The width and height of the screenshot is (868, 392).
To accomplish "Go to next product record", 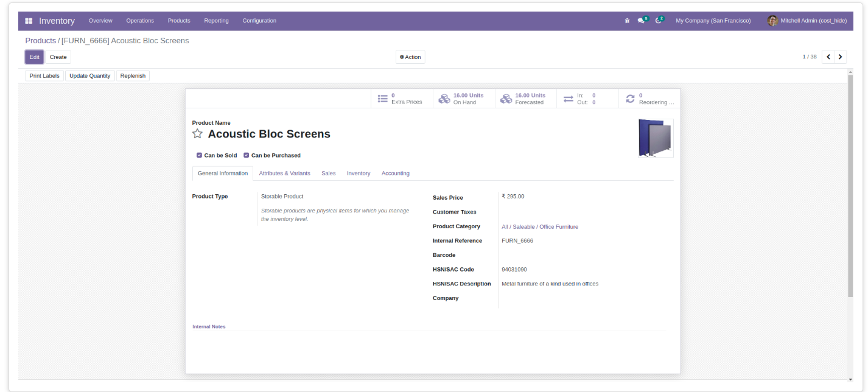I will point(840,57).
